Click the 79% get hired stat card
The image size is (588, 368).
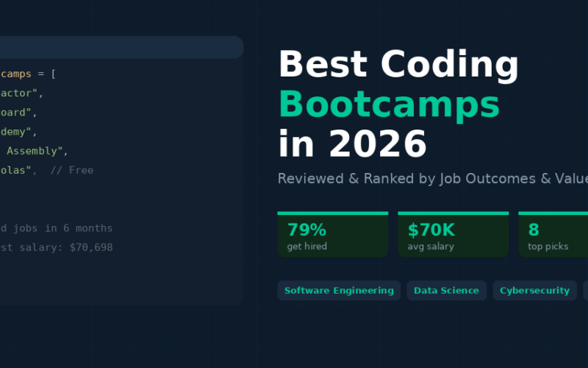coord(333,234)
